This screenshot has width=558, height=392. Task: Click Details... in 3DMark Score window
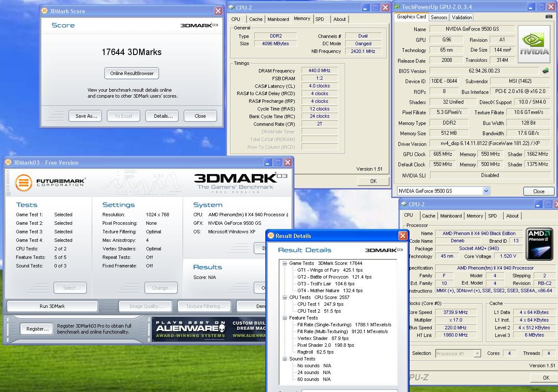tap(162, 116)
